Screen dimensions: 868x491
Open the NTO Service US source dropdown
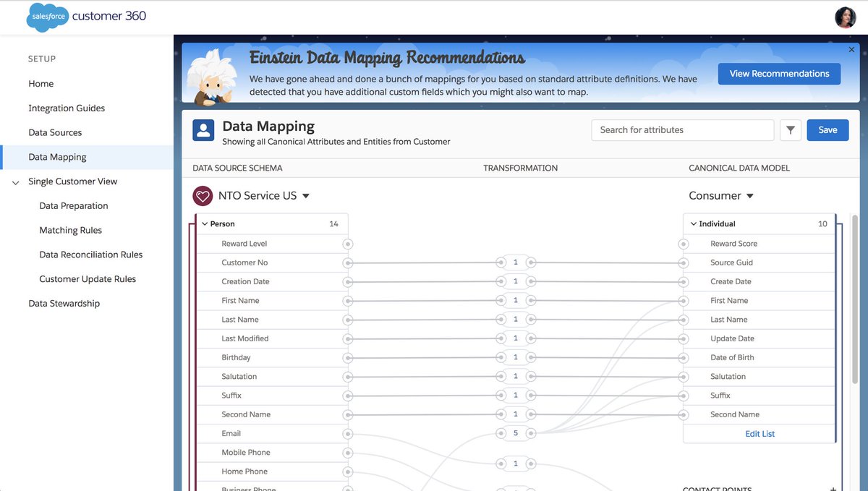(x=306, y=196)
